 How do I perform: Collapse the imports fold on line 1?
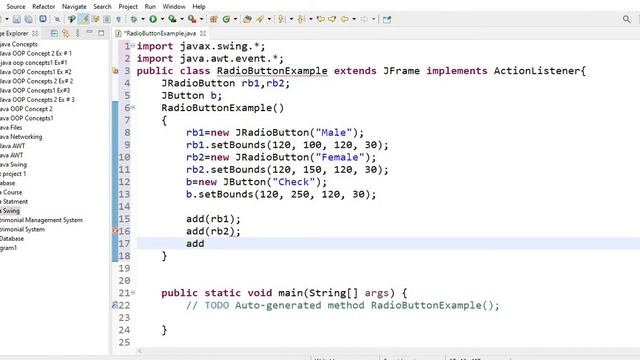pyautogui.click(x=133, y=46)
